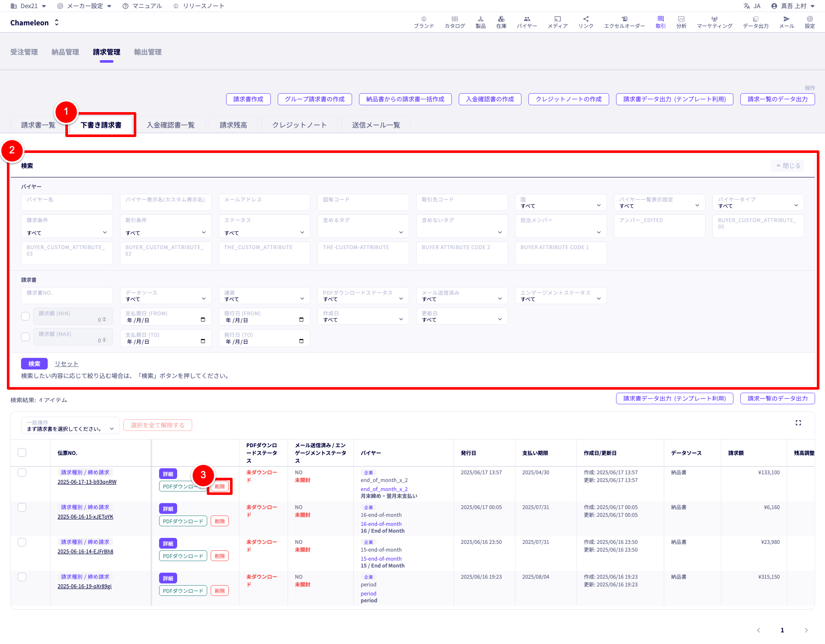This screenshot has width=825, height=644.
Task: Check row 2025-06-16-19-qXr89gi
Action: (22, 577)
